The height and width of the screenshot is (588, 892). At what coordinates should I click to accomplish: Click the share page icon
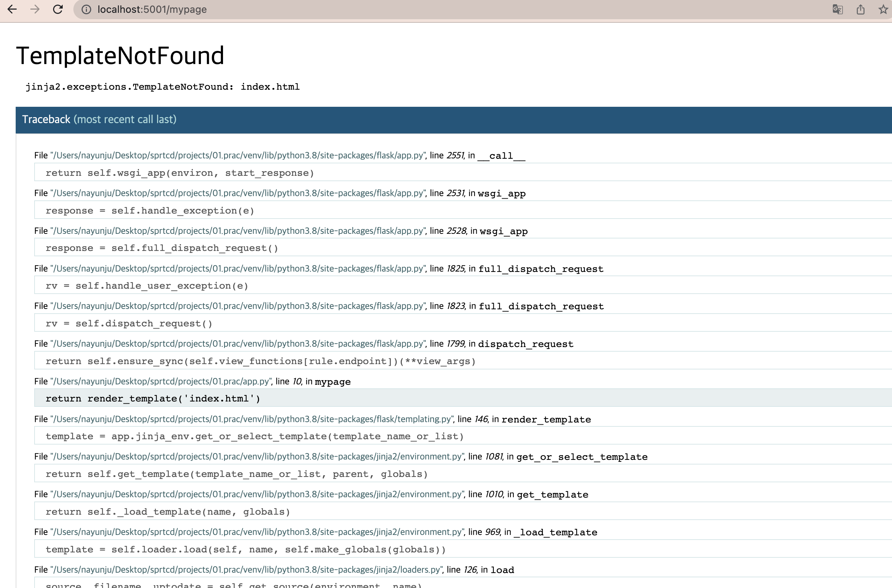861,9
